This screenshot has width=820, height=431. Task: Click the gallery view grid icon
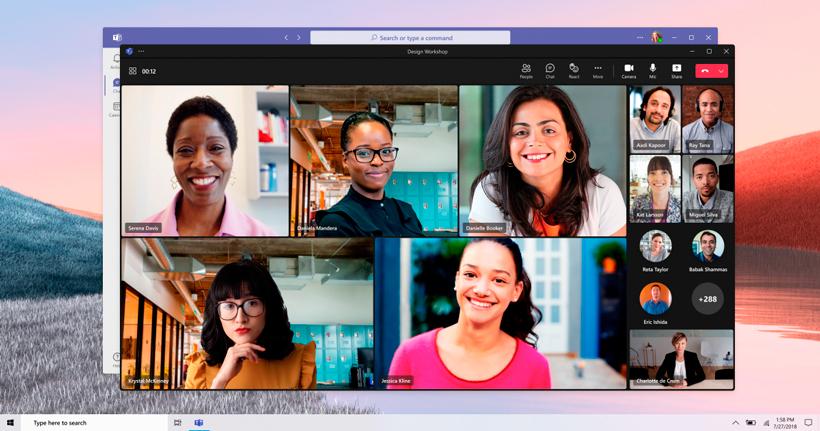point(132,71)
